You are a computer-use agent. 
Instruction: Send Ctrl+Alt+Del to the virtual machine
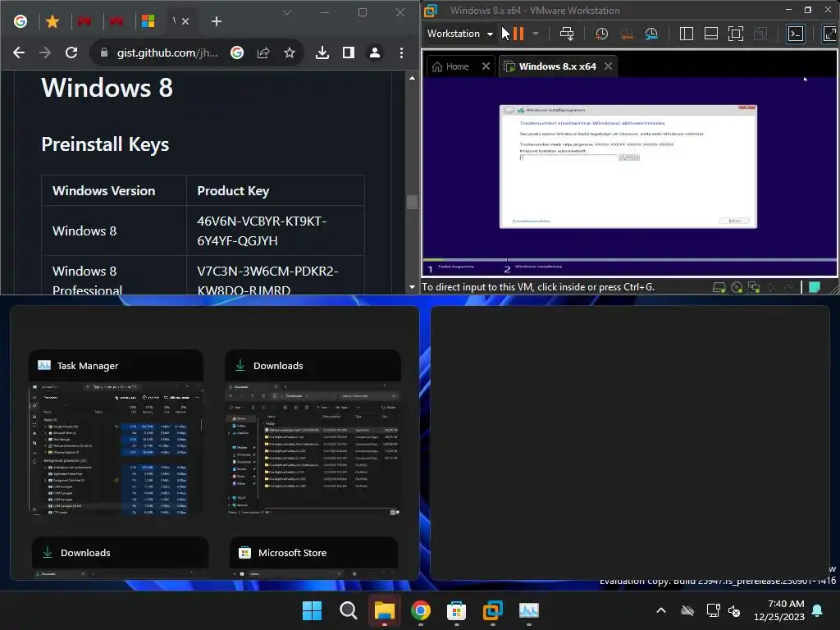[x=567, y=34]
